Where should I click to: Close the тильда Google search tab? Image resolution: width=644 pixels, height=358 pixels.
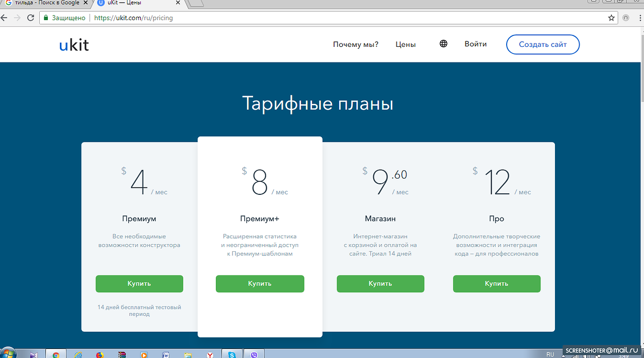[x=85, y=3]
